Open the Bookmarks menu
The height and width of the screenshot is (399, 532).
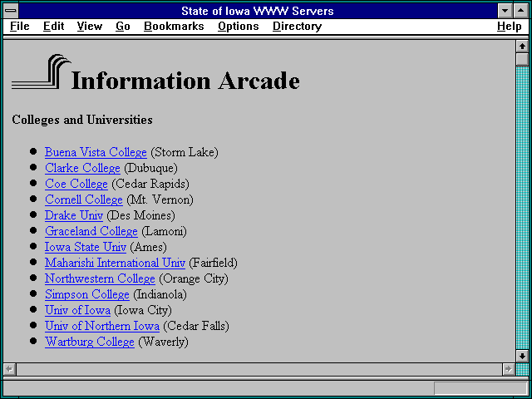[x=174, y=27]
